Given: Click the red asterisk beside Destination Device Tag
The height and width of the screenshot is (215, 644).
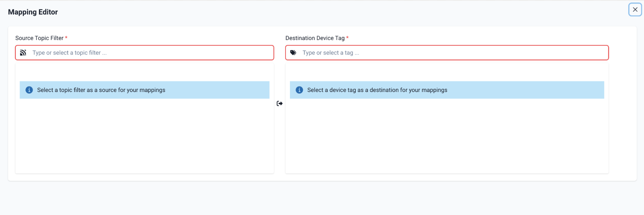Looking at the screenshot, I should click(x=347, y=37).
